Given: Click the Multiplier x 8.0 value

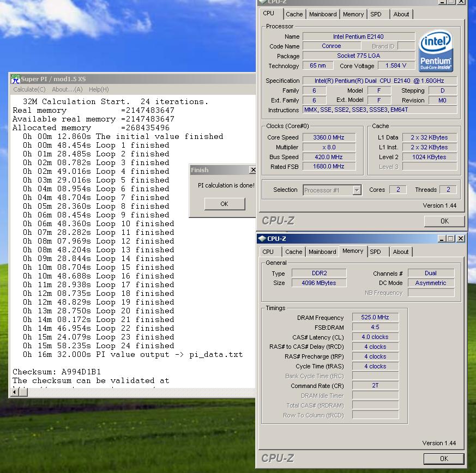Looking at the screenshot, I should point(329,147).
